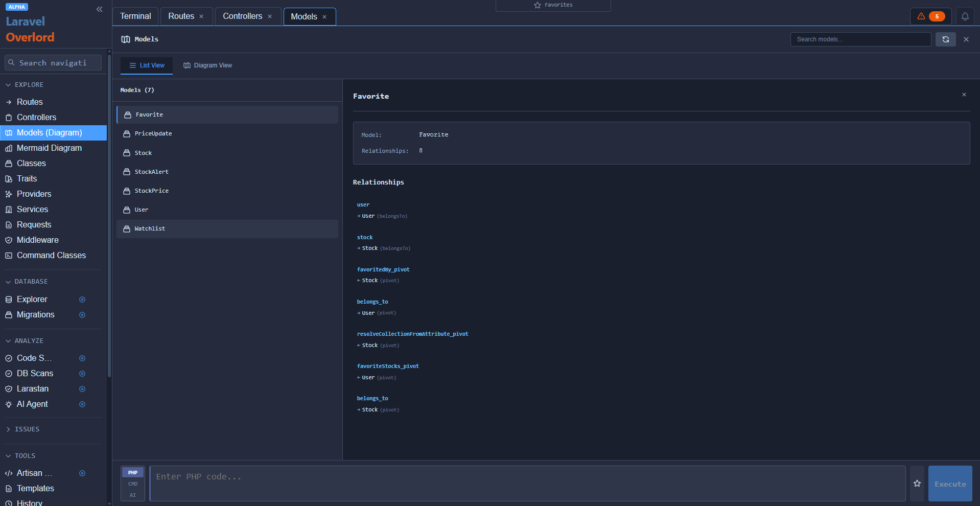
Task: Switch to the Routes tab
Action: pyautogui.click(x=181, y=16)
